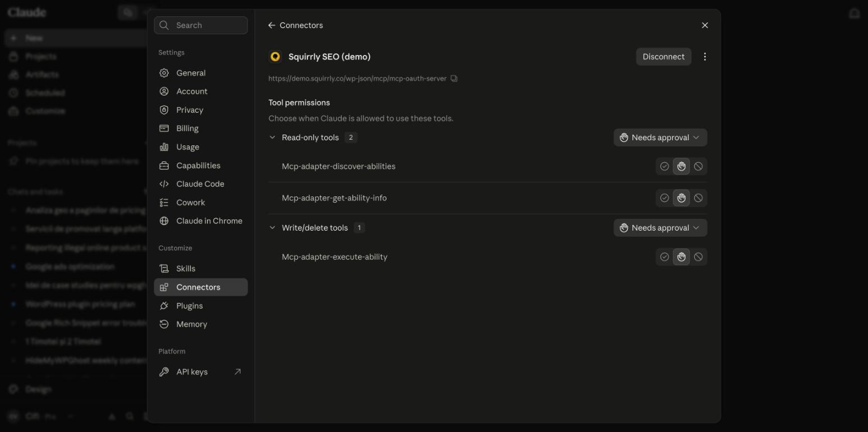Click the Tool permissions heading

pyautogui.click(x=299, y=103)
